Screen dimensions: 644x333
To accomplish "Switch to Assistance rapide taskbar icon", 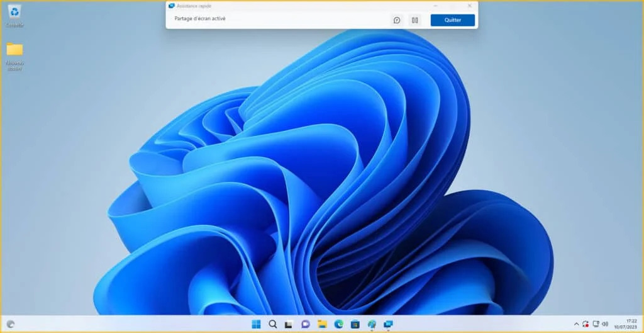I will pos(388,324).
